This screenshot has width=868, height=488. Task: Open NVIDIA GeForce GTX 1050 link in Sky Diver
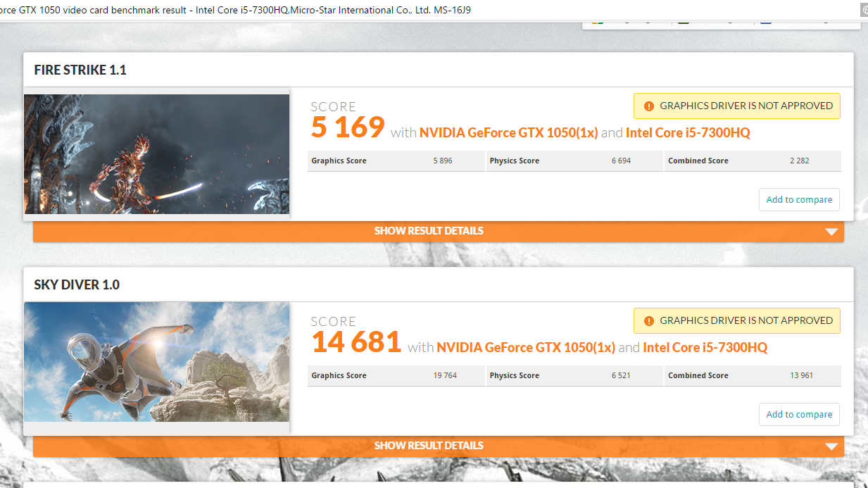[526, 348]
